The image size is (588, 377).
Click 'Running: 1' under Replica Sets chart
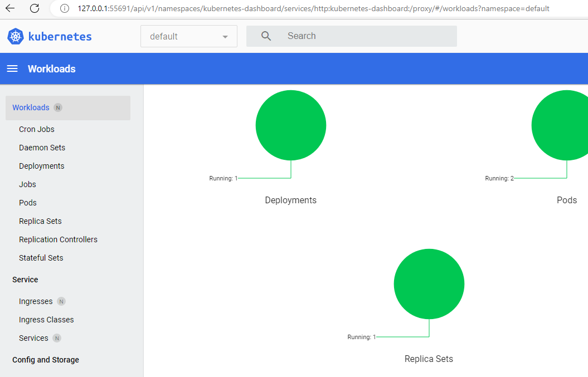point(362,337)
